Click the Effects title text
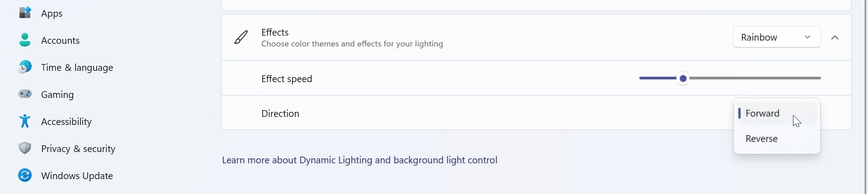868x194 pixels. [x=275, y=32]
